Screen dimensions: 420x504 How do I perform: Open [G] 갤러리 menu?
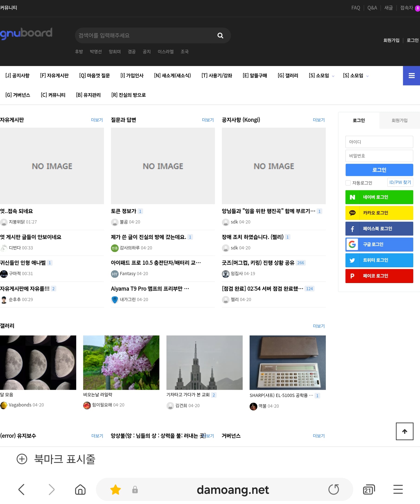tap(288, 76)
